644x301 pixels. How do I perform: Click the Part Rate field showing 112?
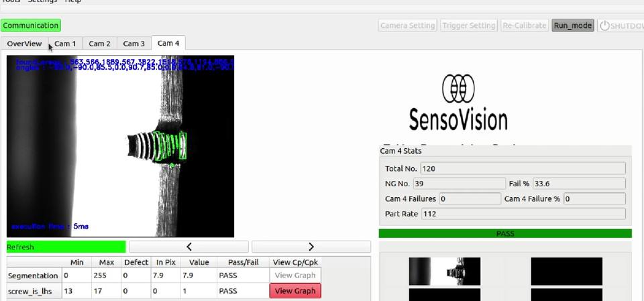(x=523, y=214)
